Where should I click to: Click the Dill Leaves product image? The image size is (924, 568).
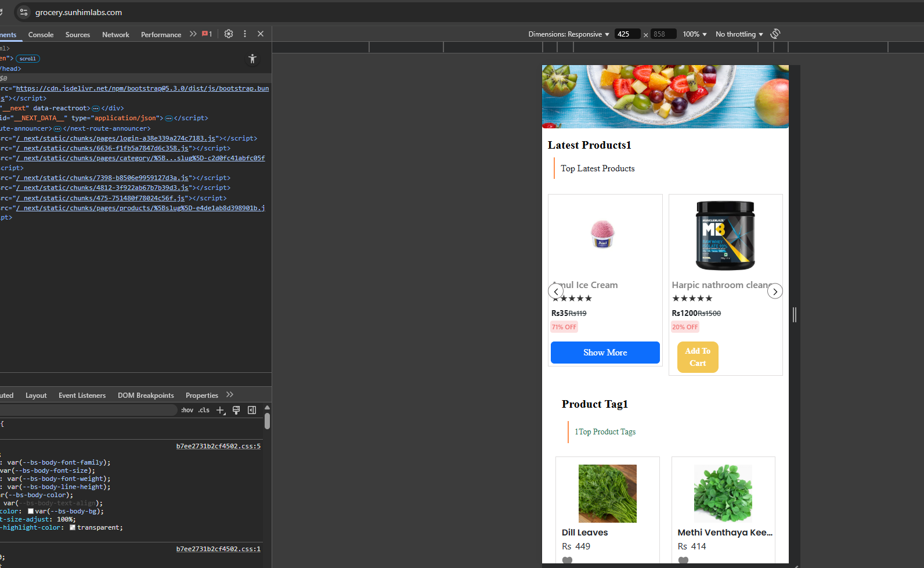(608, 494)
